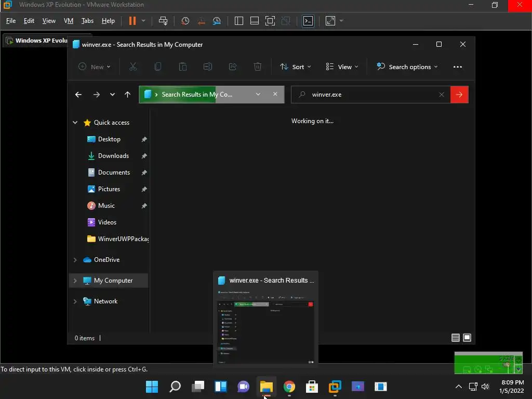The height and width of the screenshot is (399, 532).
Task: Click the volume speaker icon in system tray
Action: tap(486, 387)
